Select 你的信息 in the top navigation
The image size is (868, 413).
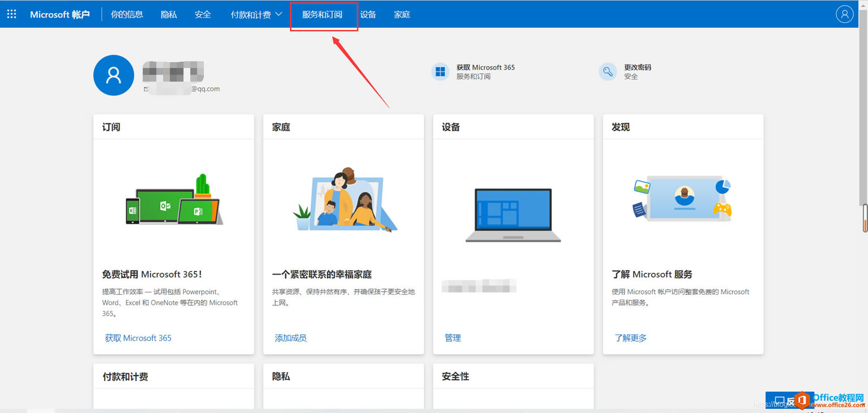(x=126, y=14)
